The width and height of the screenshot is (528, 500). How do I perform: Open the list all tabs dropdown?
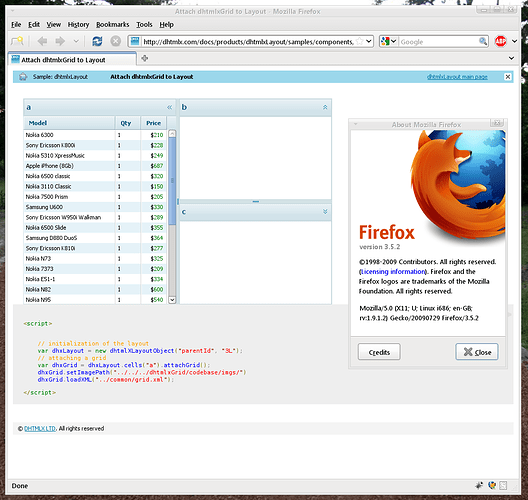[x=511, y=58]
